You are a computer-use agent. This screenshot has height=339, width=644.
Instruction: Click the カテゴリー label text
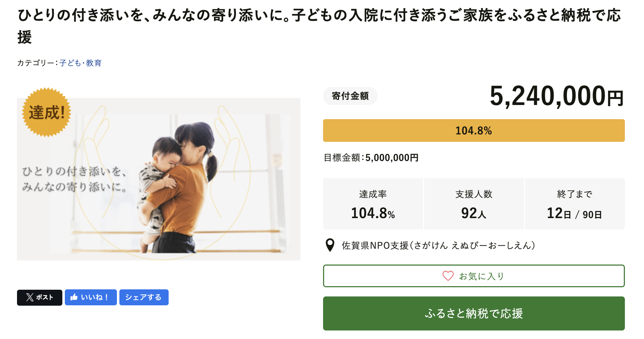point(36,63)
